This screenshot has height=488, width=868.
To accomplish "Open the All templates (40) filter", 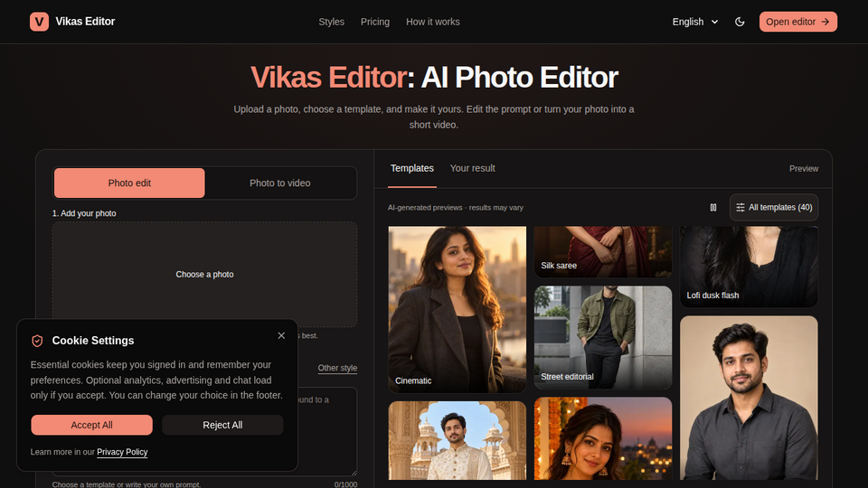I will pyautogui.click(x=774, y=208).
